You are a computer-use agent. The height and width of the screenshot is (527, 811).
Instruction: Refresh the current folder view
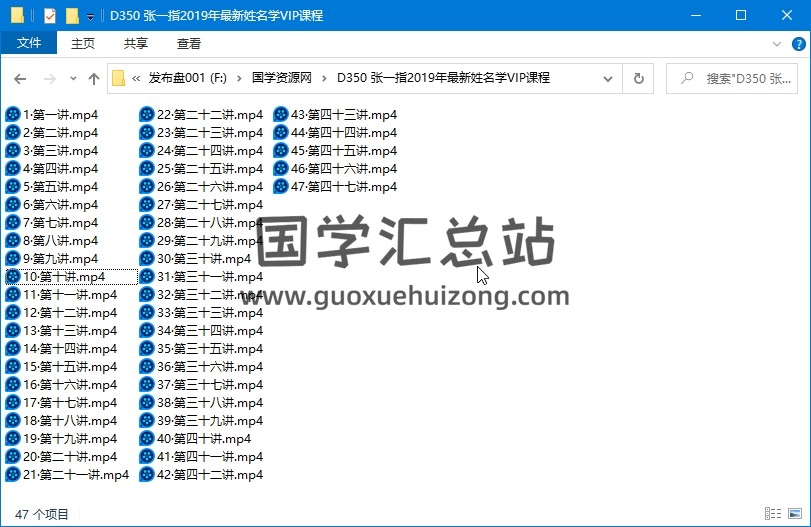pyautogui.click(x=639, y=78)
